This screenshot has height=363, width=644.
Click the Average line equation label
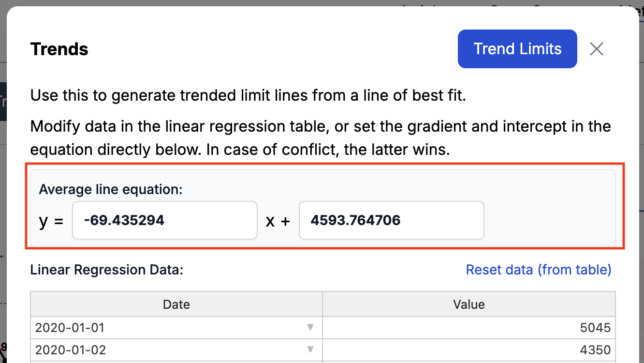tap(111, 189)
